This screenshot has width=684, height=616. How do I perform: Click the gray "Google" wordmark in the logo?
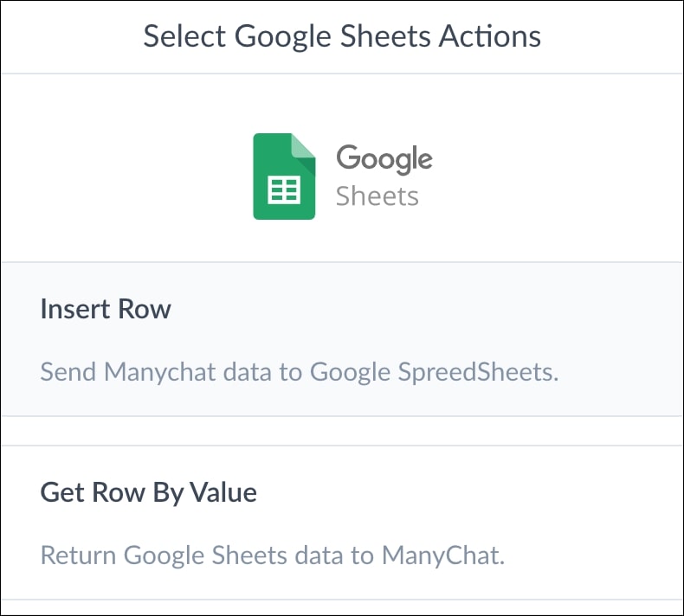(x=384, y=159)
